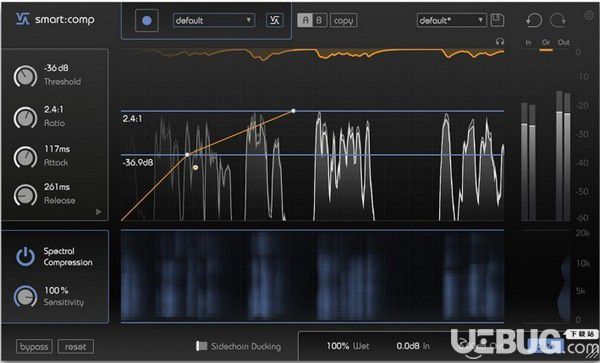This screenshot has width=600, height=363.
Task: Click the threshold handle on the compression curve
Action: [187, 155]
